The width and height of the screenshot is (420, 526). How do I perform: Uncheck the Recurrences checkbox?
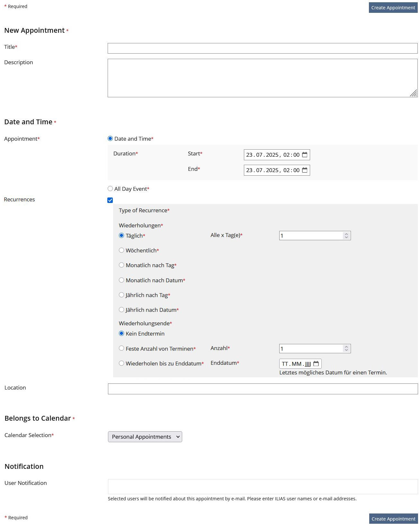click(110, 200)
